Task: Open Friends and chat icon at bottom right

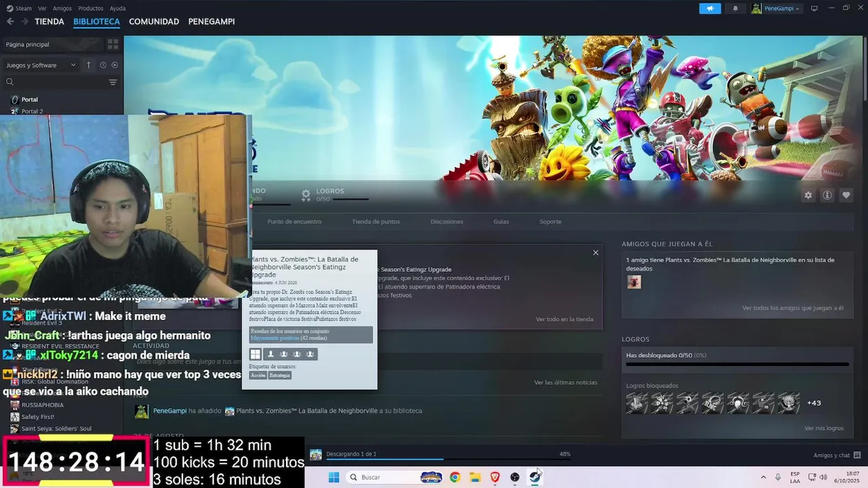Action: pyautogui.click(x=857, y=455)
